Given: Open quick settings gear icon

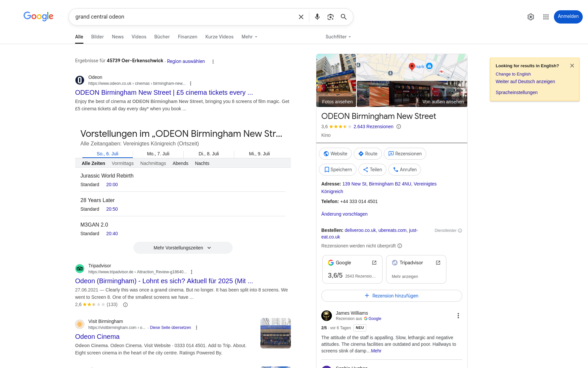Looking at the screenshot, I should [531, 17].
